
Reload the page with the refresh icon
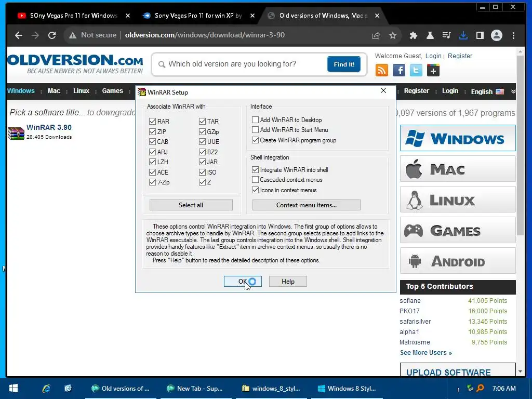[52, 35]
